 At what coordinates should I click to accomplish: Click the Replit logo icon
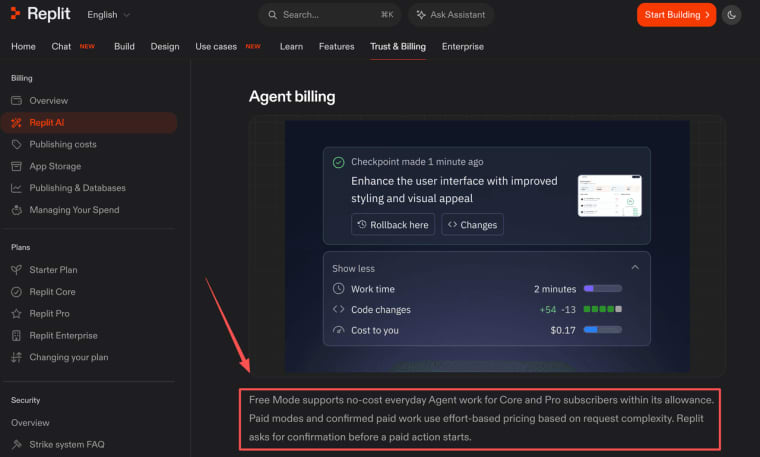[x=15, y=14]
